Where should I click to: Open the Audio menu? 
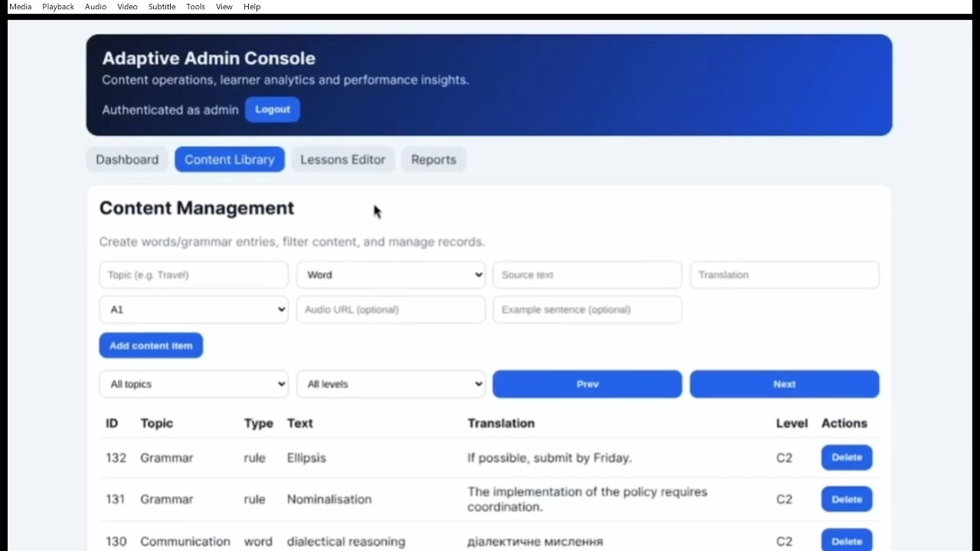(x=96, y=7)
